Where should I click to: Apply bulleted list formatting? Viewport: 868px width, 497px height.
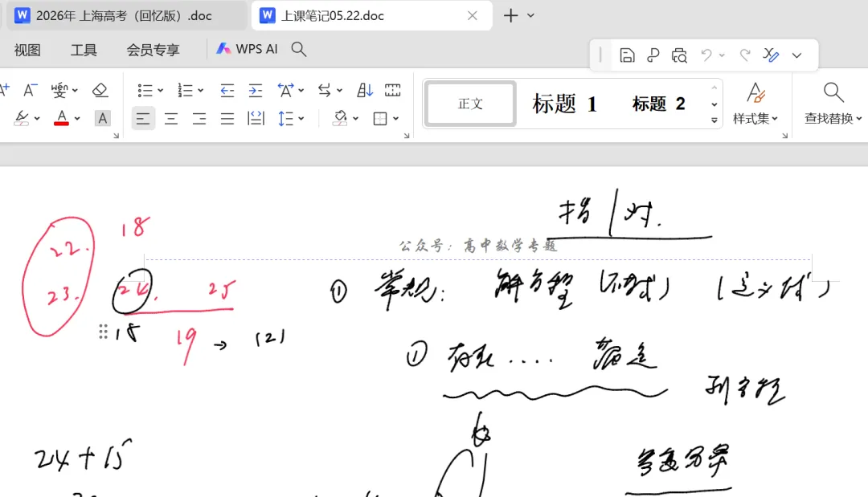pos(145,90)
